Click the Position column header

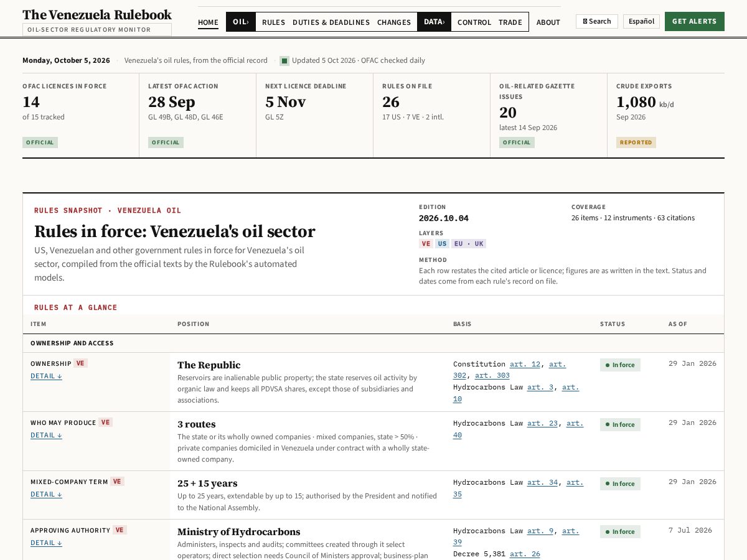click(x=194, y=324)
